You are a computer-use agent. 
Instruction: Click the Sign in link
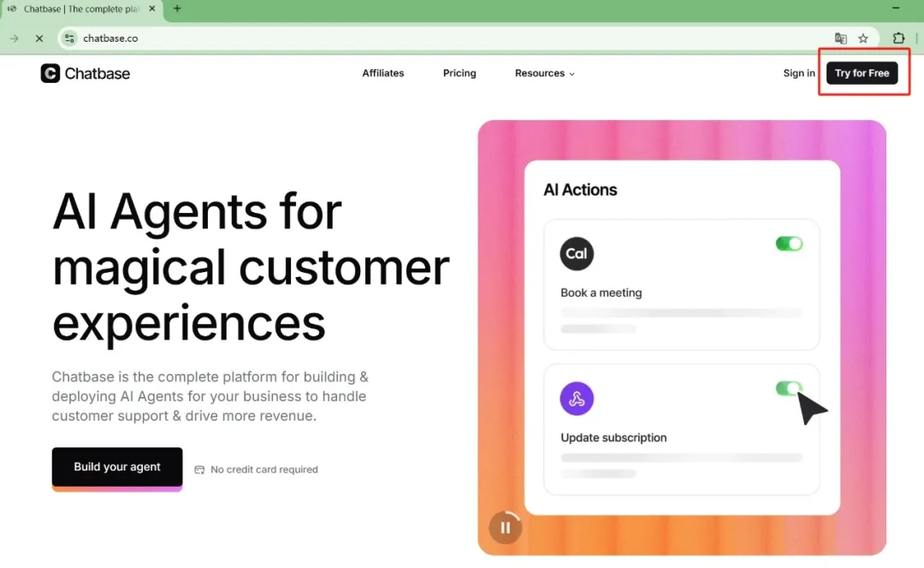[799, 73]
